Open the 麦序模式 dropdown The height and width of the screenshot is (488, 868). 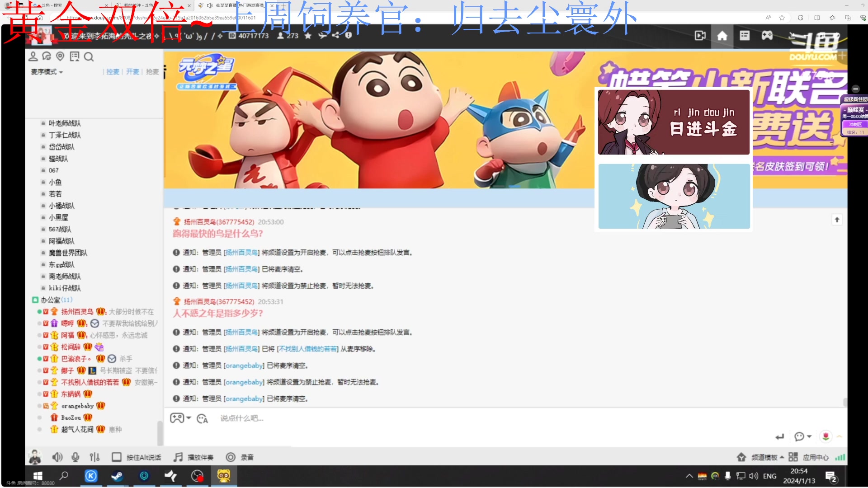[x=47, y=72]
